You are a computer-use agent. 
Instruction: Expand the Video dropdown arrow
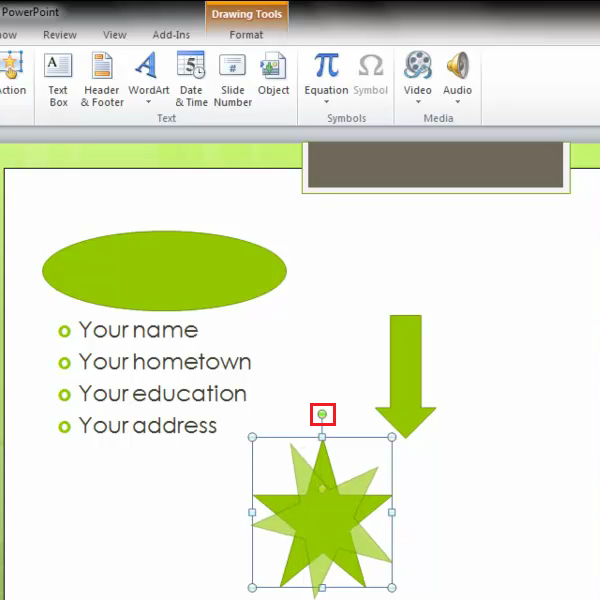[x=418, y=102]
